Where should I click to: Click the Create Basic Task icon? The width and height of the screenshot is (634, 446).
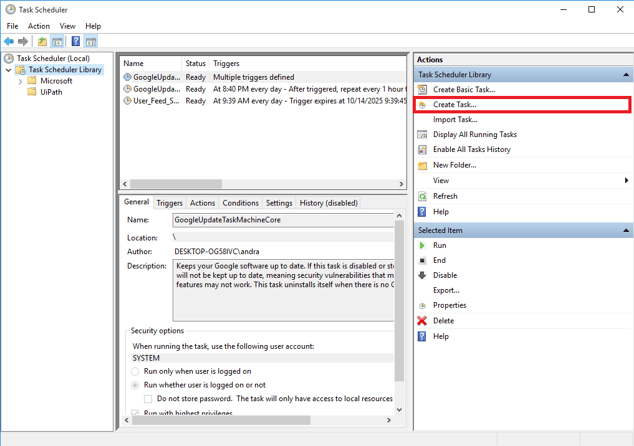pyautogui.click(x=423, y=89)
